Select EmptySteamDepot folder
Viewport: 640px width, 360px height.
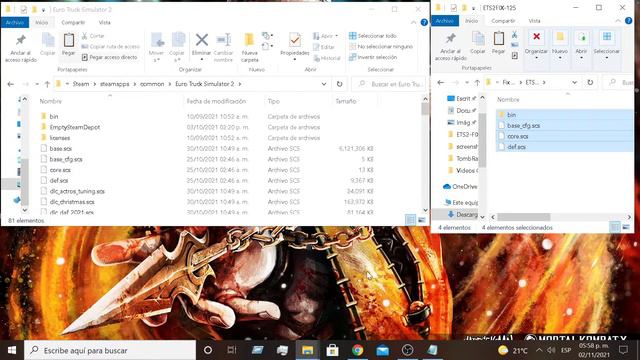[x=75, y=127]
